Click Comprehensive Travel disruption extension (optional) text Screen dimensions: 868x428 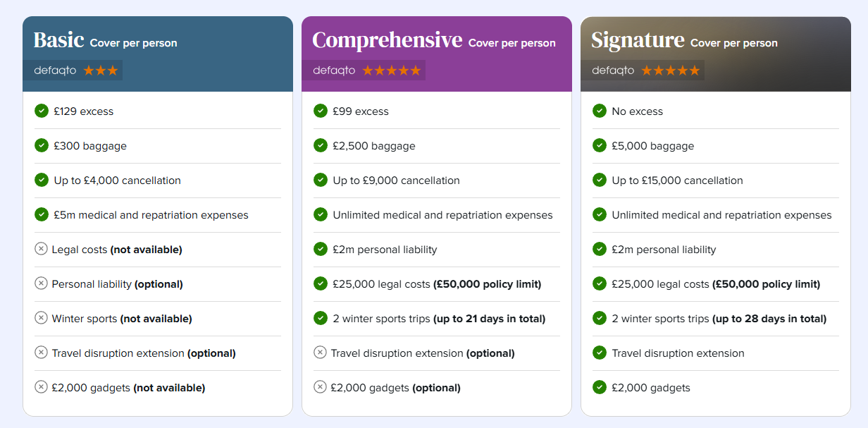click(x=423, y=353)
